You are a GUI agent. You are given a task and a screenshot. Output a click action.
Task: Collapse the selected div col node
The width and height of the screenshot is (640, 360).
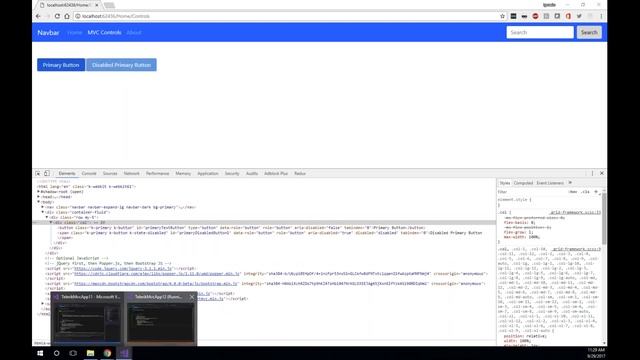pos(51,222)
